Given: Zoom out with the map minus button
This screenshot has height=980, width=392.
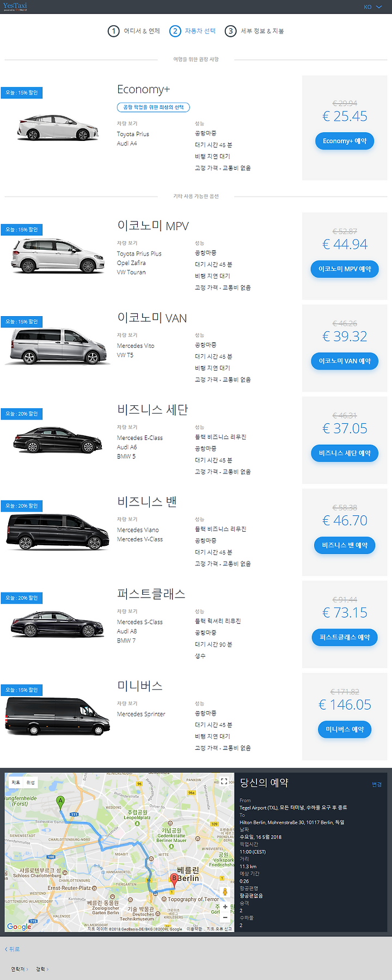Looking at the screenshot, I should pyautogui.click(x=225, y=917).
